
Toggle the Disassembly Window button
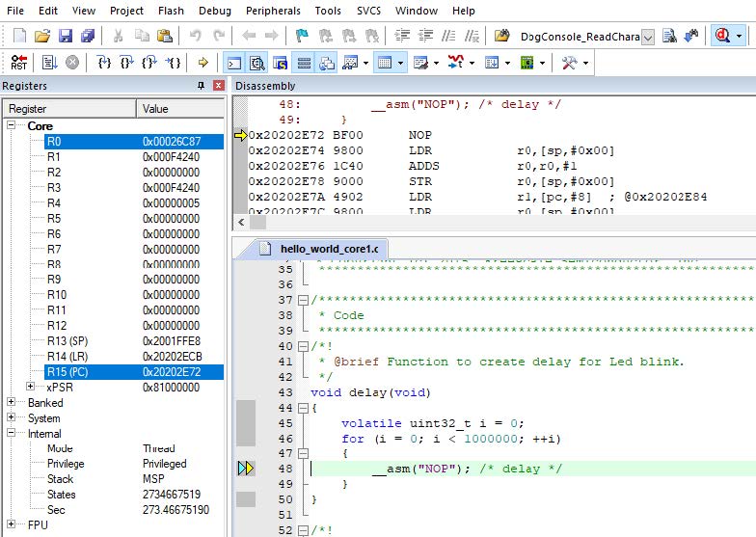pyautogui.click(x=256, y=63)
